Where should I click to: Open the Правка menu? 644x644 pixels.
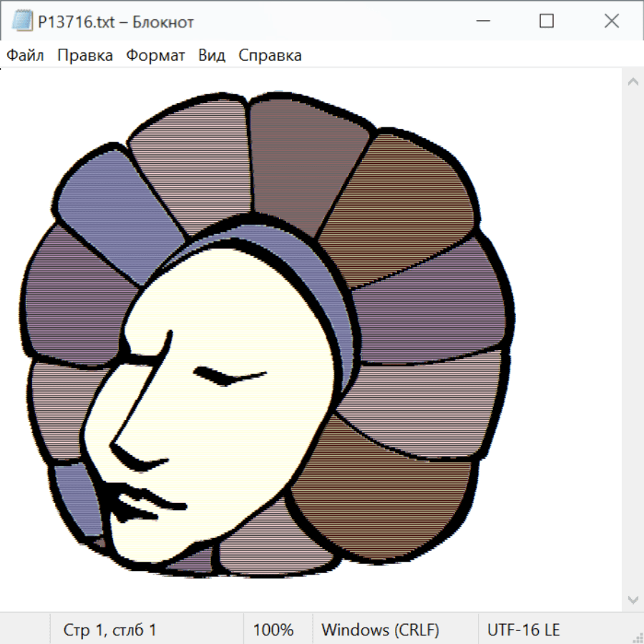85,56
